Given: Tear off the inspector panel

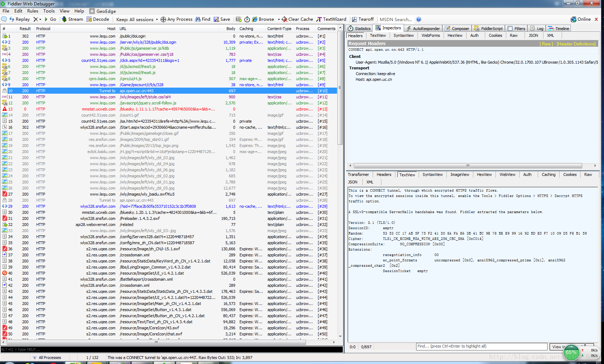Looking at the screenshot, I should pos(363,19).
